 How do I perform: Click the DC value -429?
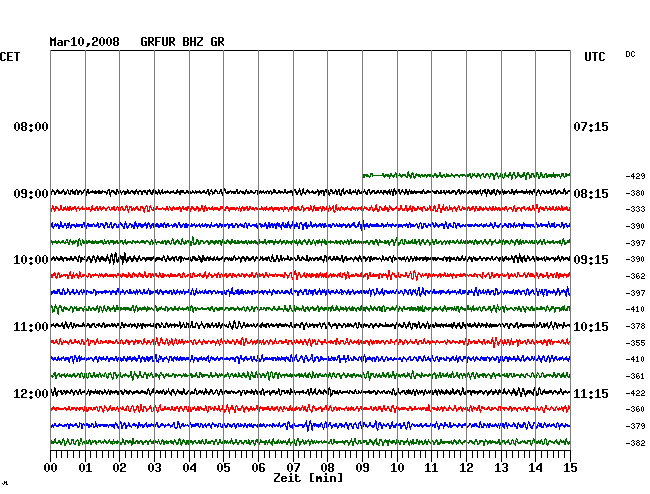click(635, 176)
